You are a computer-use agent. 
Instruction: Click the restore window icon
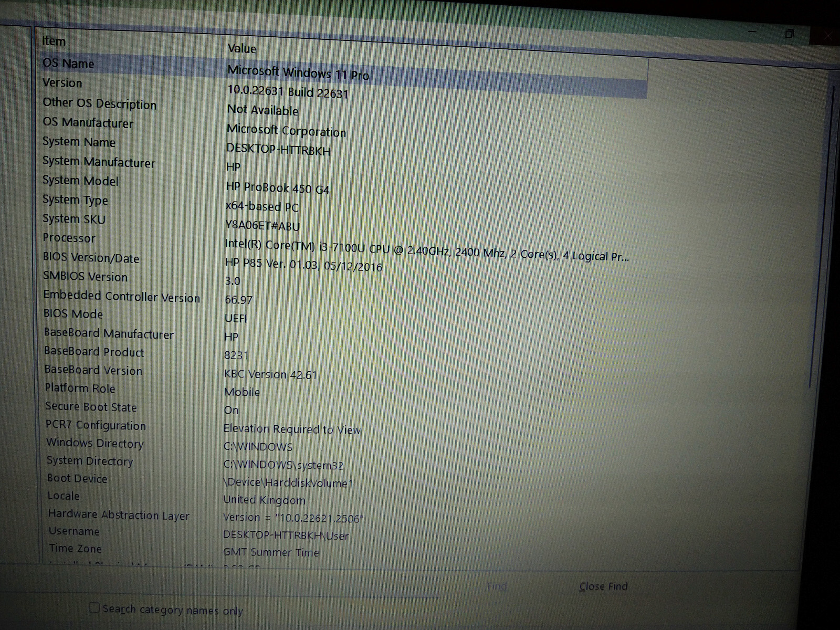click(789, 34)
